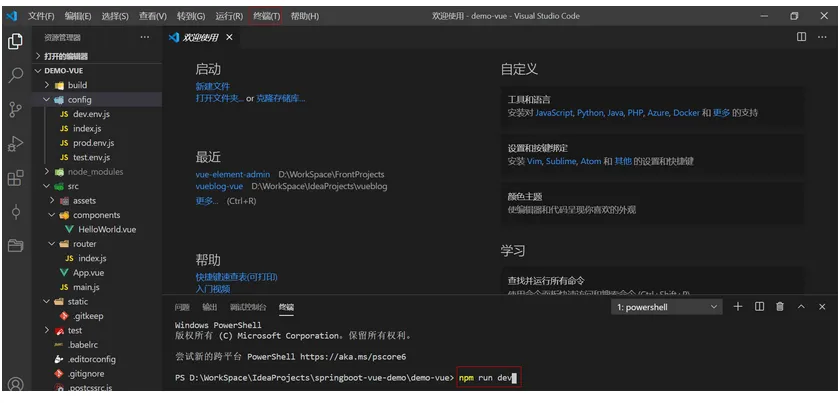
Task: Close the 欢迎使用 tab
Action: pos(230,37)
